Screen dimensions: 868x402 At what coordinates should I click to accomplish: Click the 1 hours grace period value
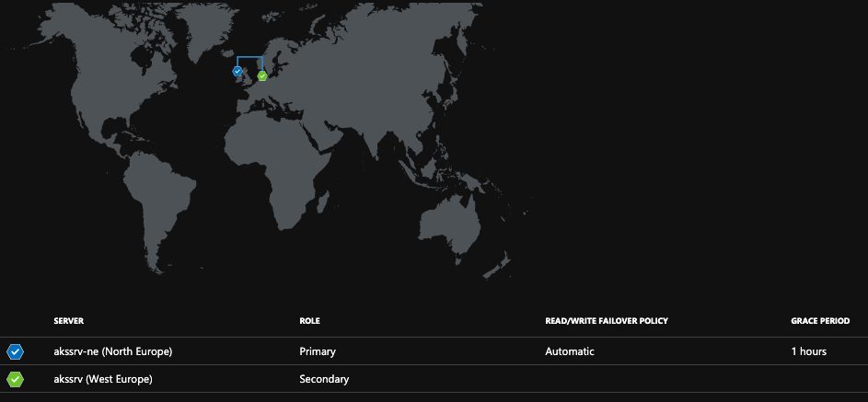pos(808,351)
